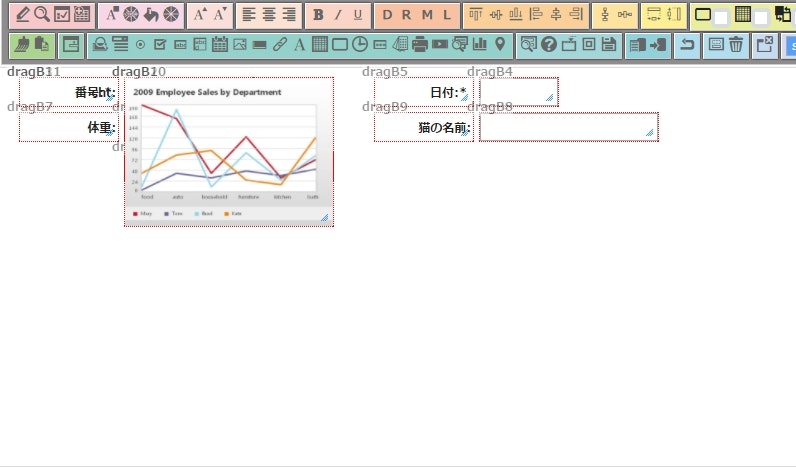
Task: Click the grid pattern icon
Action: coord(743,15)
